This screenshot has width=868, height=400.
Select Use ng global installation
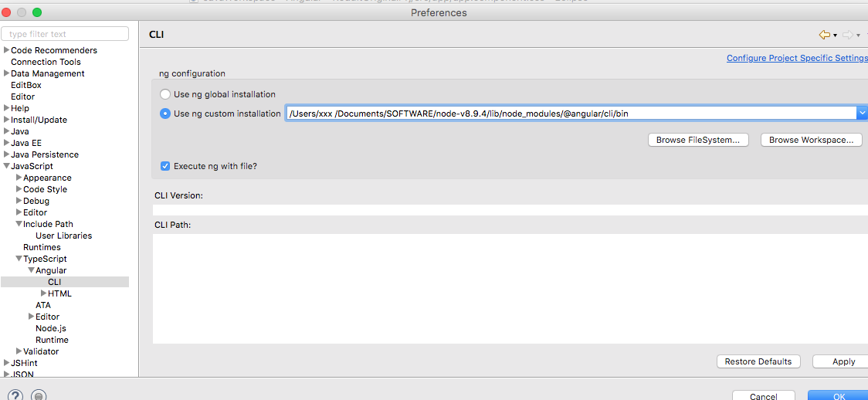click(x=165, y=94)
